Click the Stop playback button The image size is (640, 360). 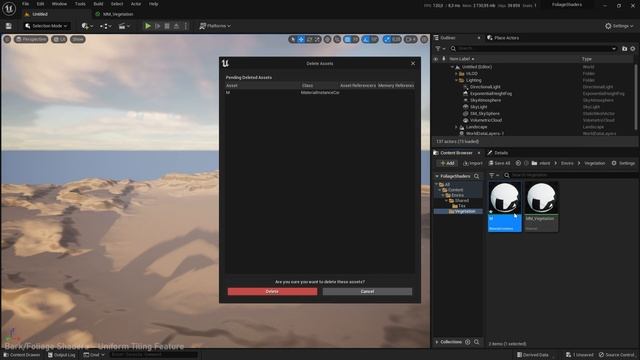[167, 26]
